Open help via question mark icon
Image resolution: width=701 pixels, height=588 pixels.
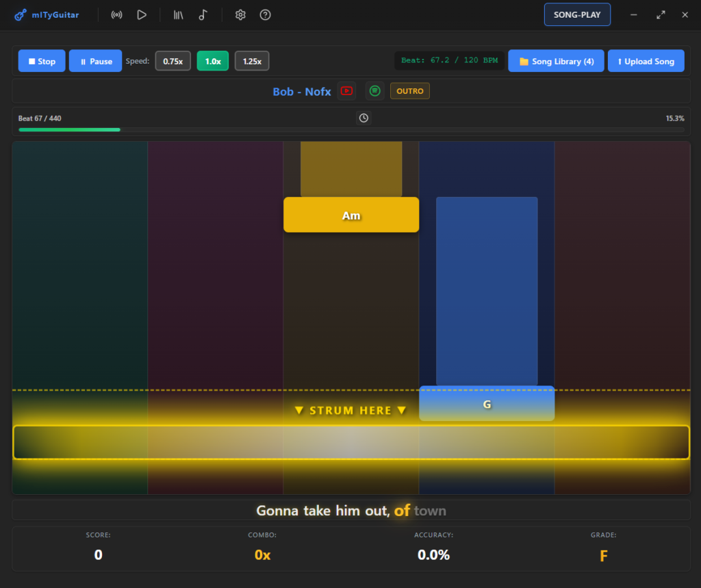266,14
